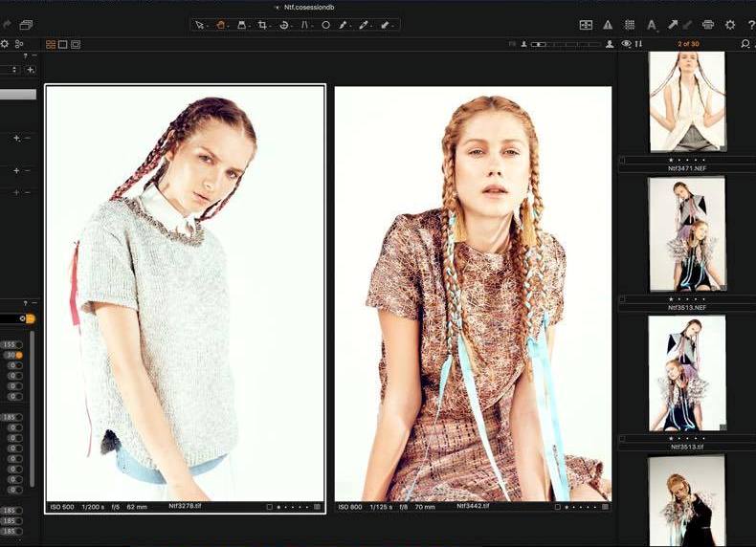Screen dimensions: 756x547
Task: Open dropdown arrow next to pointer tool
Action: coord(208,25)
